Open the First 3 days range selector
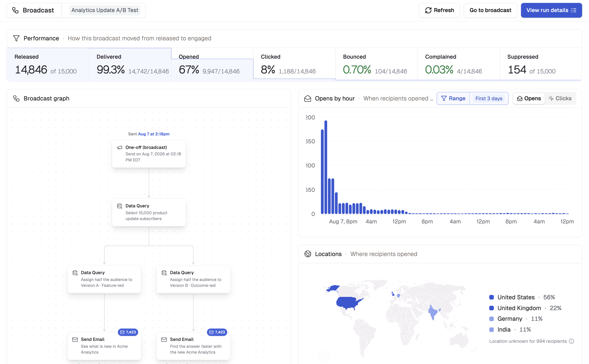Image resolution: width=589 pixels, height=364 pixels. point(489,98)
